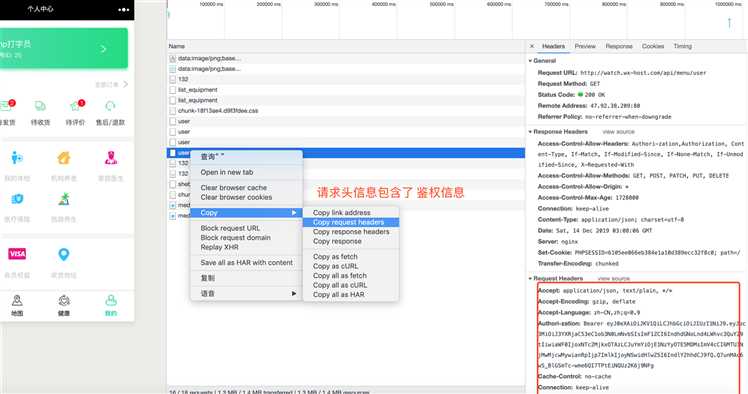Select Copy all as cURL
The height and width of the screenshot is (394, 748).
351,285
